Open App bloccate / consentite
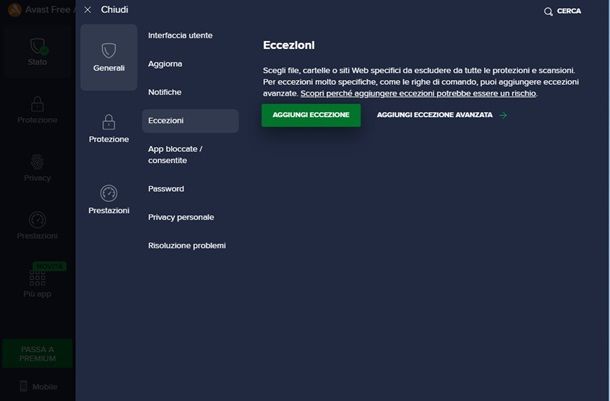The height and width of the screenshot is (401, 610). pyautogui.click(x=175, y=154)
